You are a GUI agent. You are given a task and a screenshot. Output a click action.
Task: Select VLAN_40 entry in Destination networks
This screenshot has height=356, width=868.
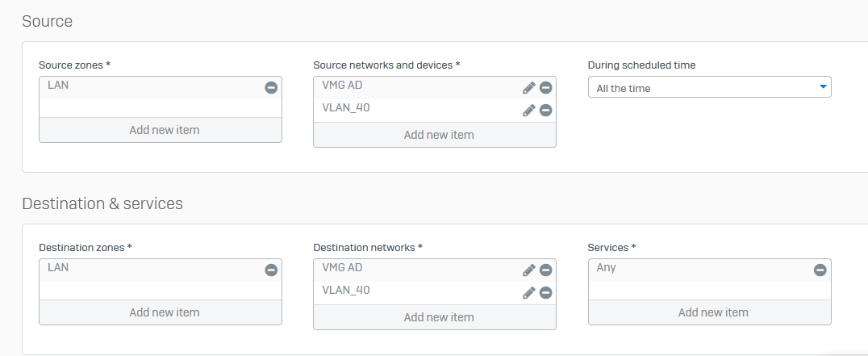[x=403, y=291]
